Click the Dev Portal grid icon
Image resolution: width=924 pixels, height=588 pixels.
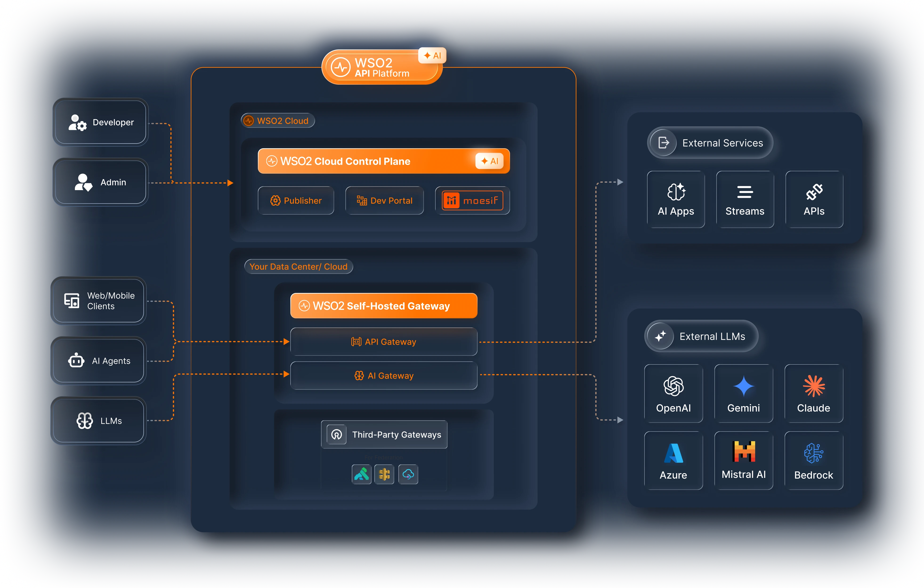click(362, 200)
